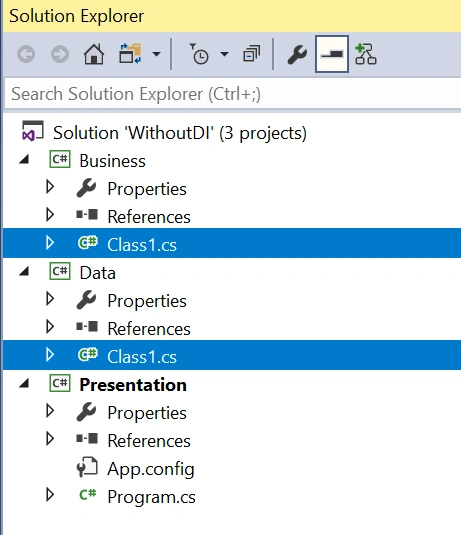Select Class1.cs text under Data
This screenshot has width=461, height=535.
pos(142,357)
